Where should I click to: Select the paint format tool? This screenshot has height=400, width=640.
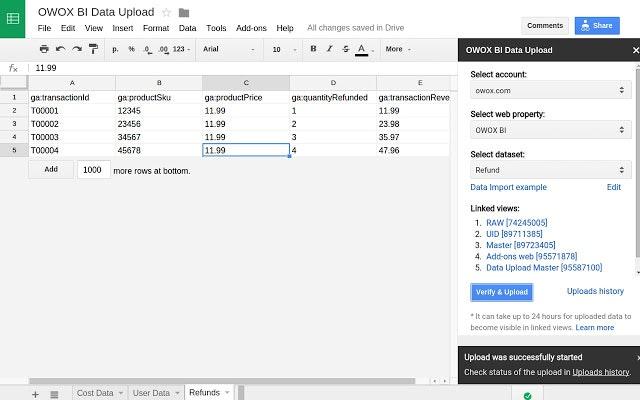[x=93, y=49]
